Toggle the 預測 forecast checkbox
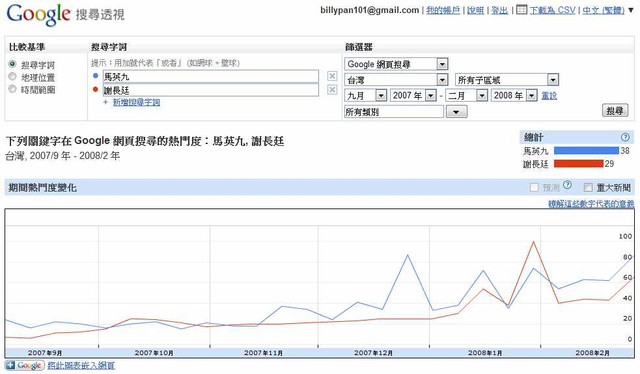The image size is (640, 374). point(534,187)
